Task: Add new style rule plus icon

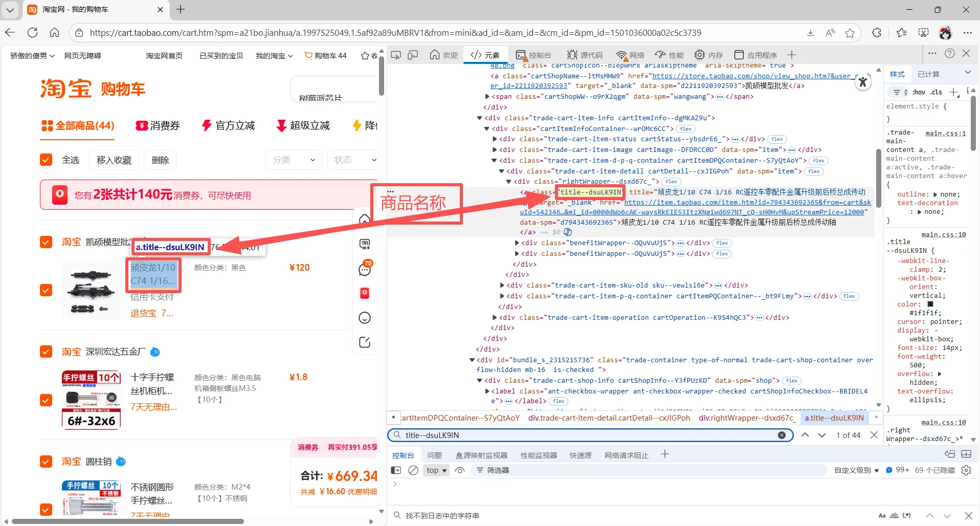Action: (954, 92)
